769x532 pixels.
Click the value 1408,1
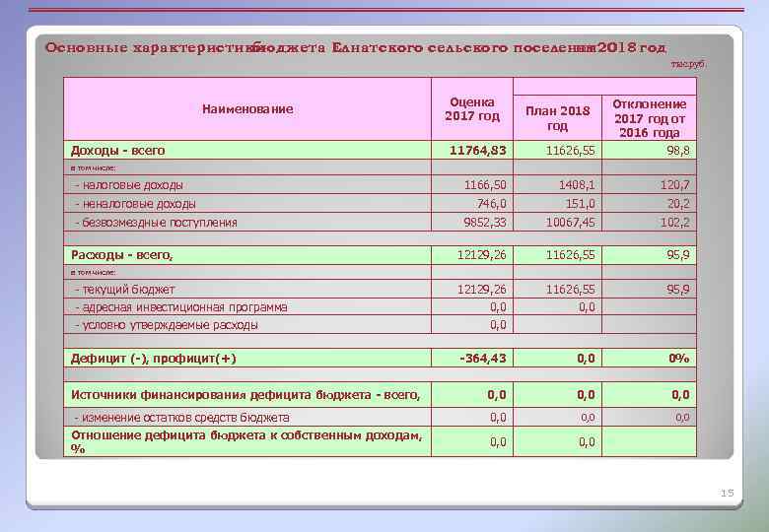(577, 185)
